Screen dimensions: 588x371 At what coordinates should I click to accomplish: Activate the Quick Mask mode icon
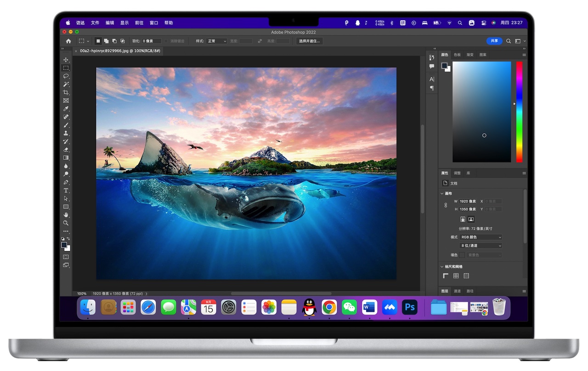coord(65,257)
